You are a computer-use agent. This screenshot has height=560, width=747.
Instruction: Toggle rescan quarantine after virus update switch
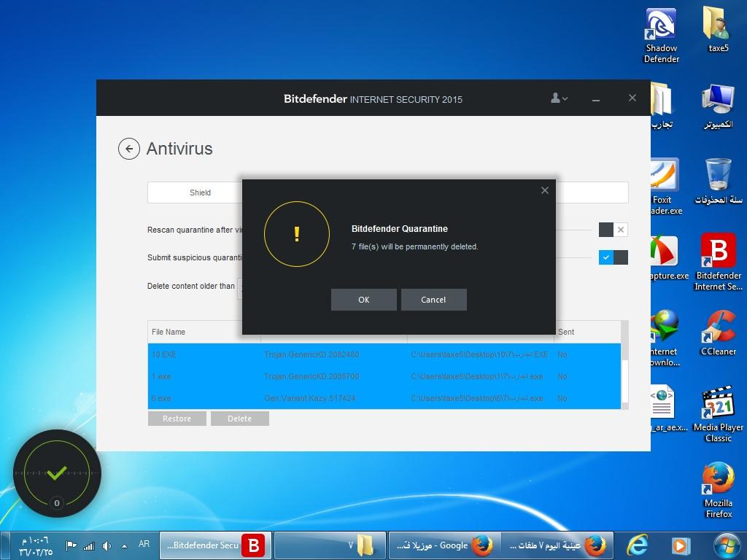[x=613, y=230]
